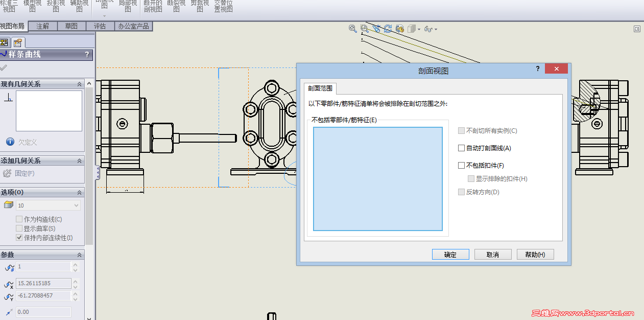Click the X coordinate icon in 参数

point(9,284)
